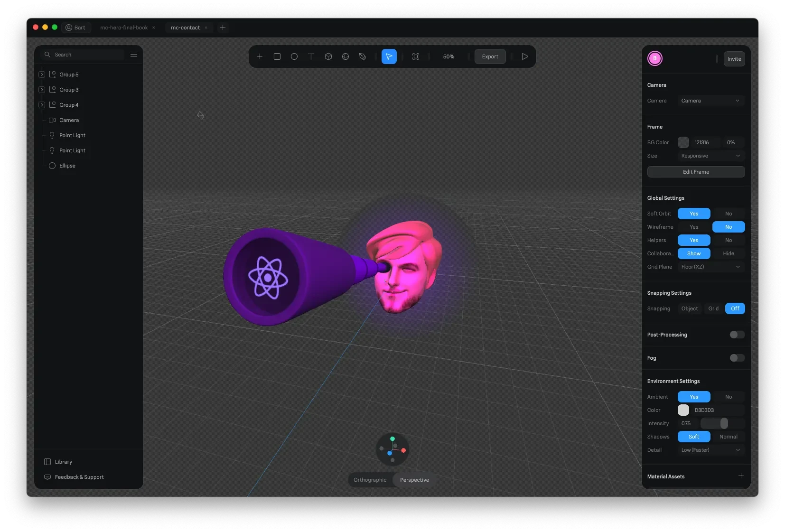This screenshot has width=785, height=532.
Task: Select the Ellipse layer row
Action: [89, 166]
